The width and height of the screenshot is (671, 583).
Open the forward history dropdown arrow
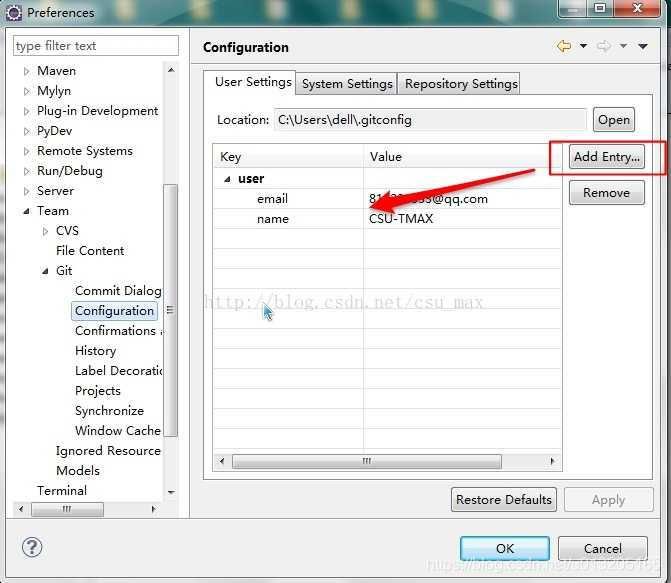click(x=623, y=46)
